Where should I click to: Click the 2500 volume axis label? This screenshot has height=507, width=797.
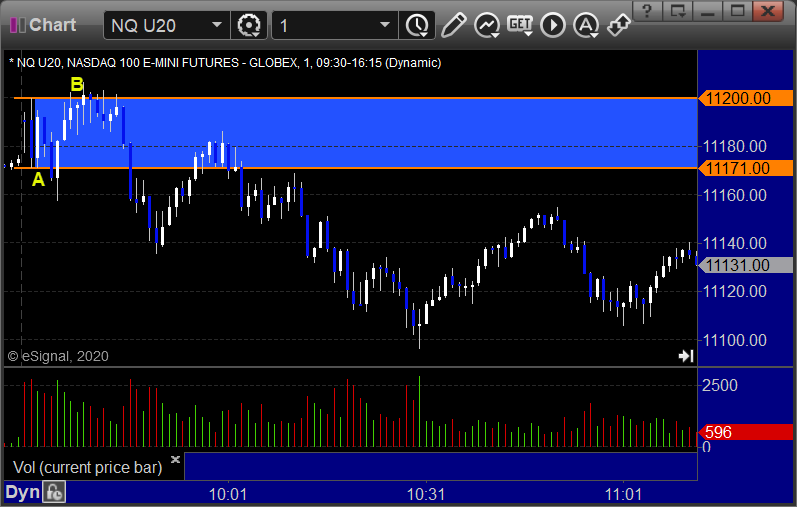719,385
